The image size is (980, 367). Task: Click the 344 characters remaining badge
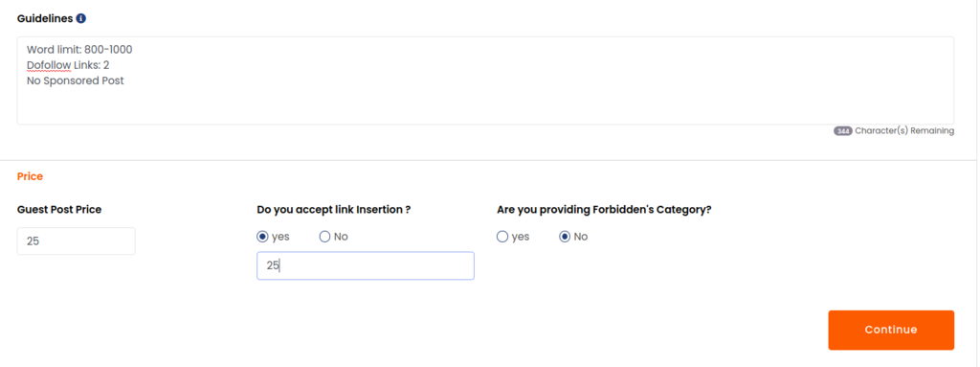tap(842, 131)
